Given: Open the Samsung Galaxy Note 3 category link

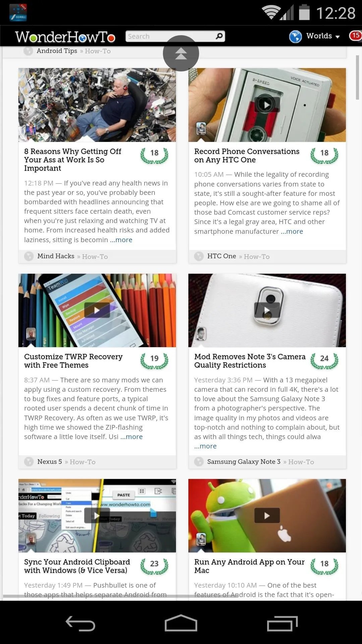Looking at the screenshot, I should tap(244, 462).
